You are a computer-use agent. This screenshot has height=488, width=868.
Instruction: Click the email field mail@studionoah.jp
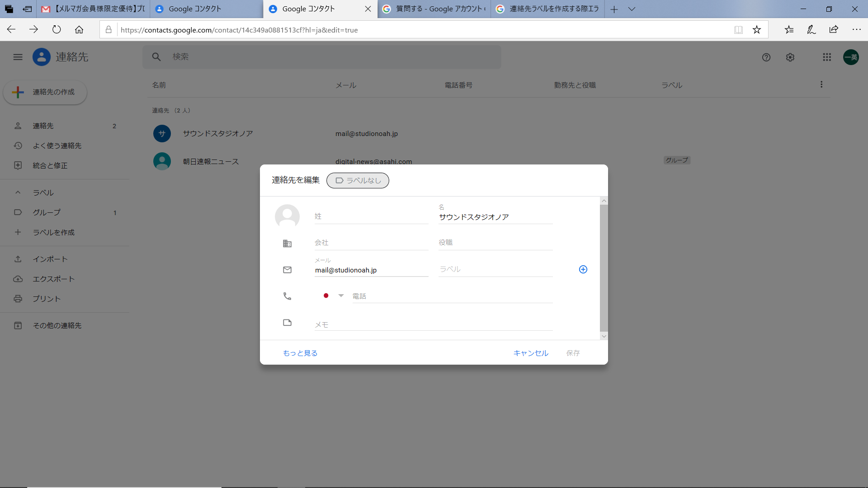(x=371, y=270)
